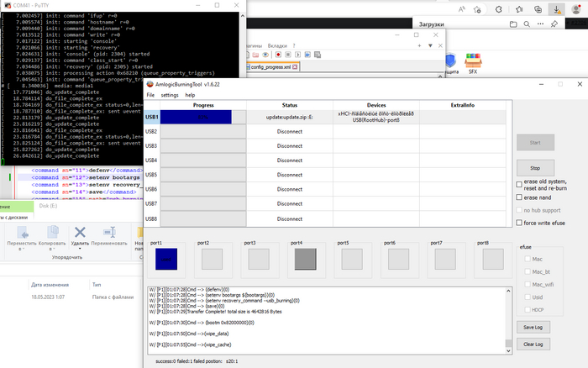The height and width of the screenshot is (368, 588).
Task: Click USB2 Disconnect status cell
Action: click(290, 131)
